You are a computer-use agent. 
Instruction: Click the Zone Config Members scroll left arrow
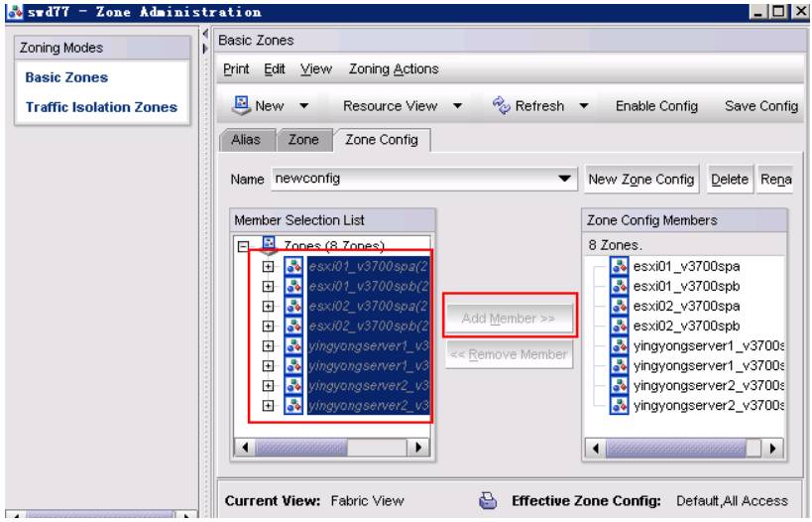point(595,448)
